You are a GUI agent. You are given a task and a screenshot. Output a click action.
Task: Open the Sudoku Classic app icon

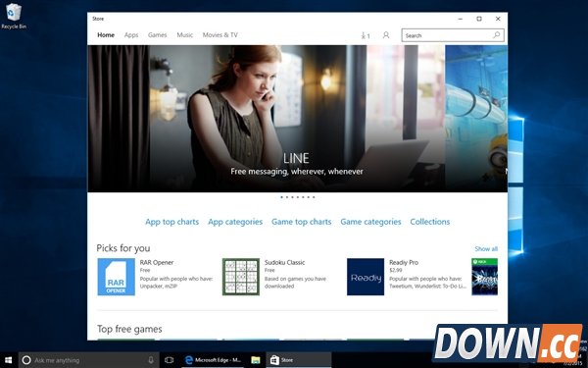(x=241, y=277)
